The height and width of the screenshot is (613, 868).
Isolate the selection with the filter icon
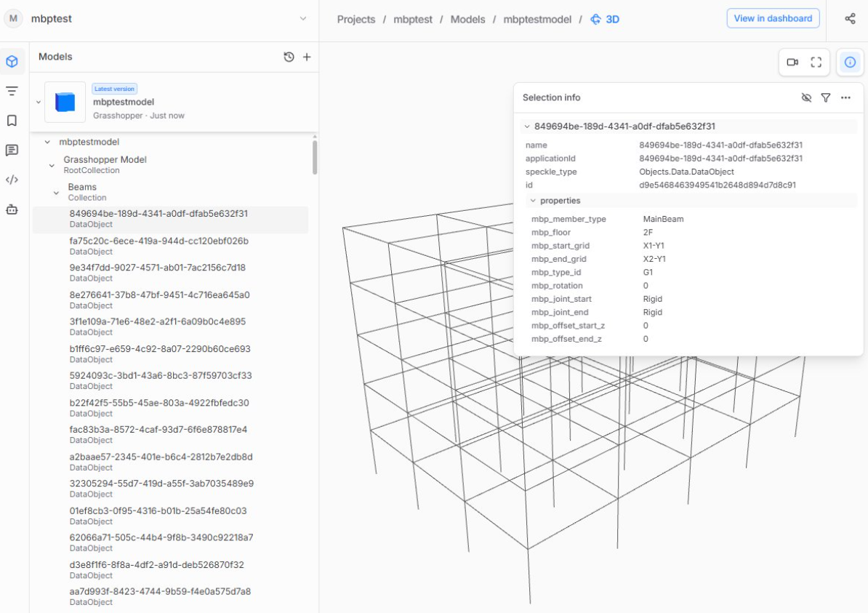825,97
